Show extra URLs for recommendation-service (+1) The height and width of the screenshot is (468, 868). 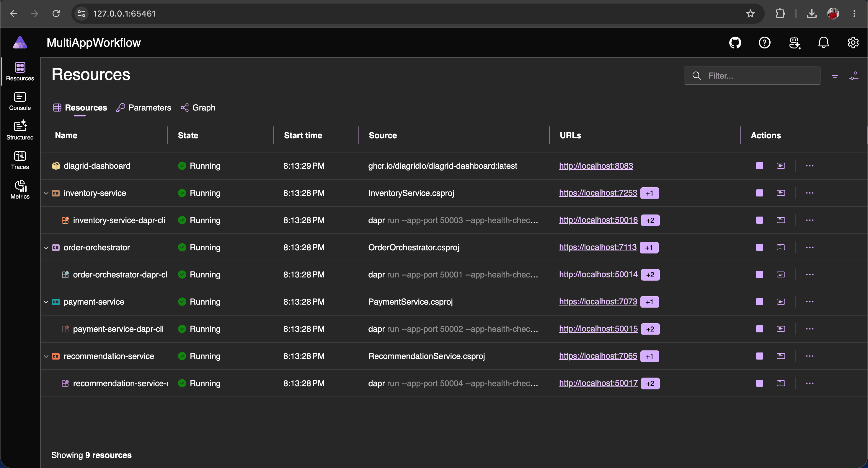(649, 356)
